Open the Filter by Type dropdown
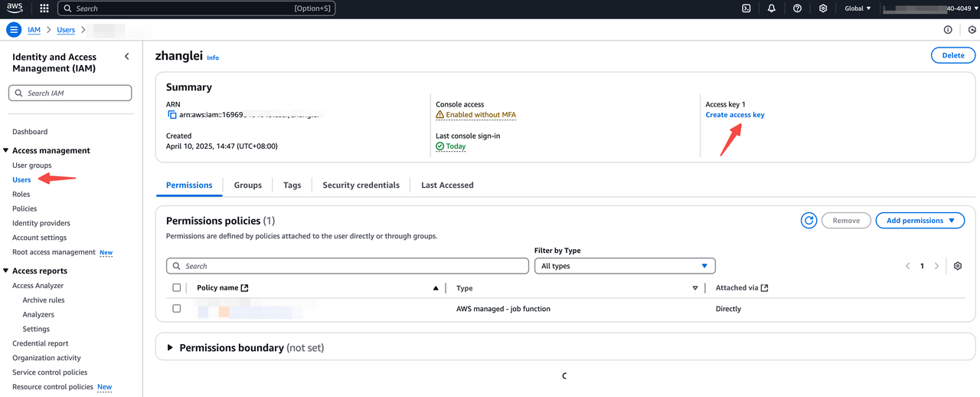This screenshot has width=980, height=397. tap(624, 266)
